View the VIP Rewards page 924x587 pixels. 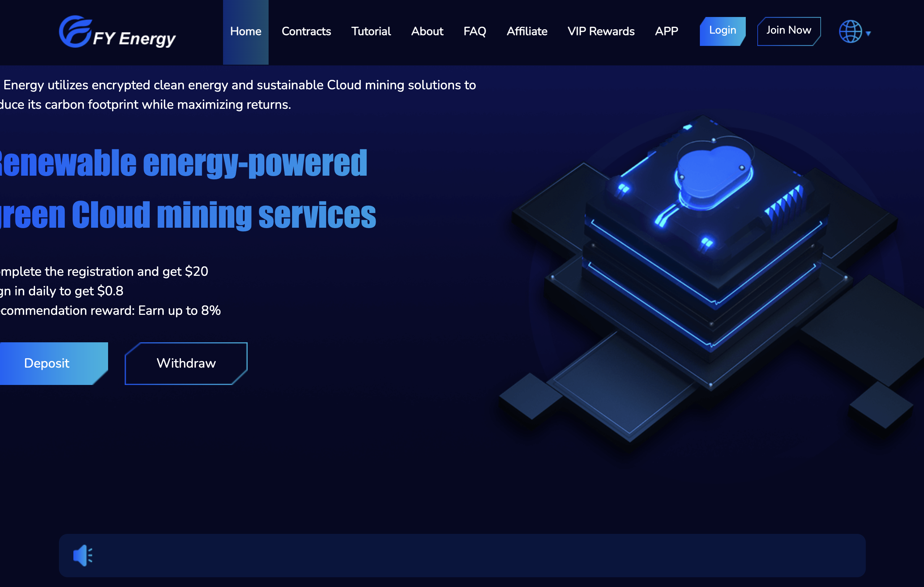click(601, 31)
